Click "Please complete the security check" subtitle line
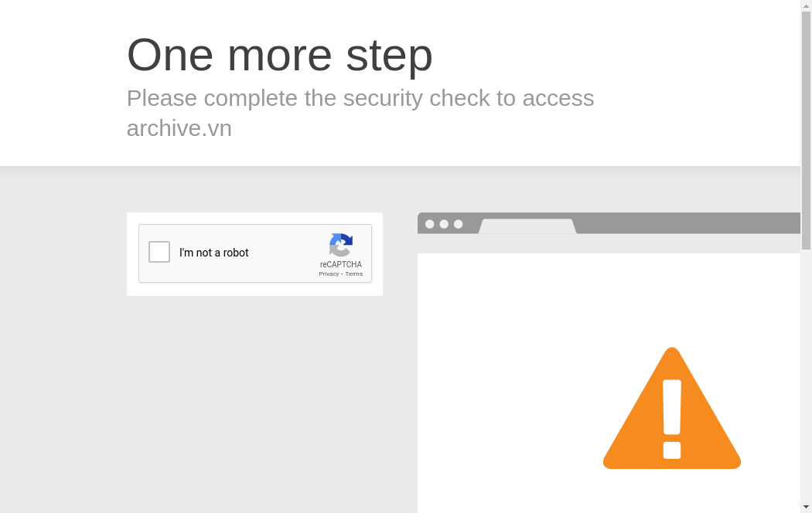 point(360,98)
